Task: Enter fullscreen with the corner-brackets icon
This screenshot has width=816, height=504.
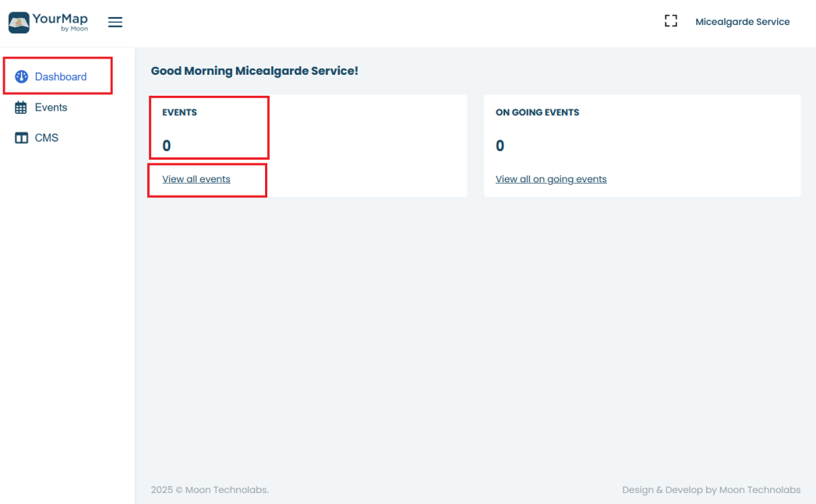Action: click(x=670, y=22)
